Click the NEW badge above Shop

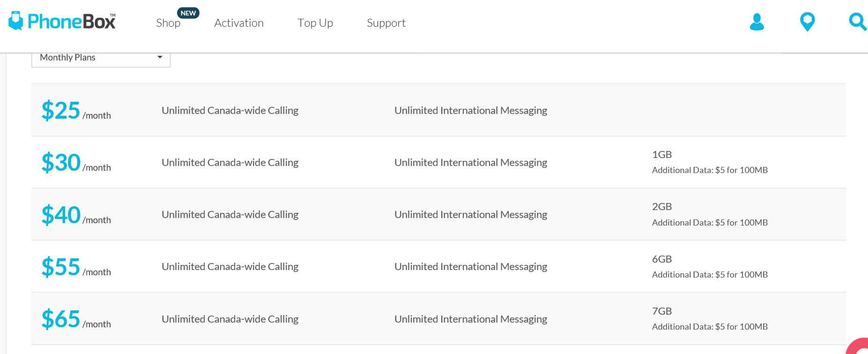188,13
